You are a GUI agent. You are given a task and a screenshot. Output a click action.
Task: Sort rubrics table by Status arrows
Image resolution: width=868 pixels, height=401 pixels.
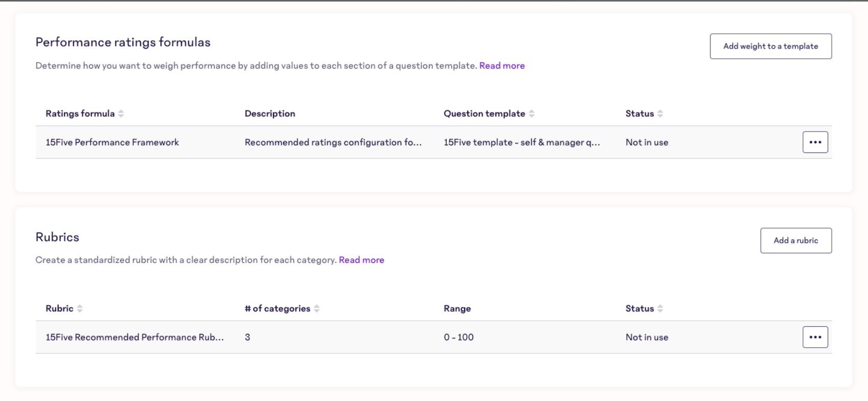[x=660, y=308]
